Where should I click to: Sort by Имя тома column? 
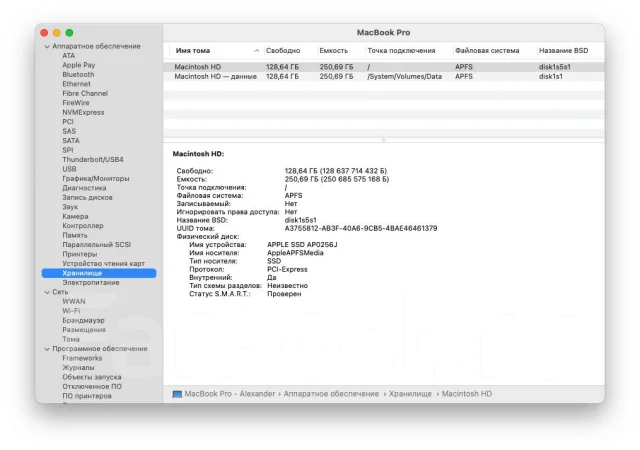[x=193, y=51]
